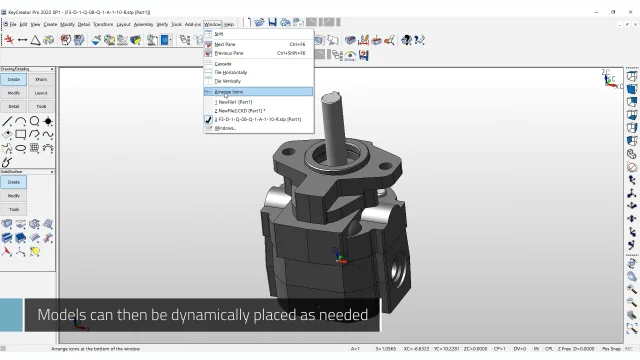Click the Xform button
The width and height of the screenshot is (640, 360).
(x=41, y=80)
